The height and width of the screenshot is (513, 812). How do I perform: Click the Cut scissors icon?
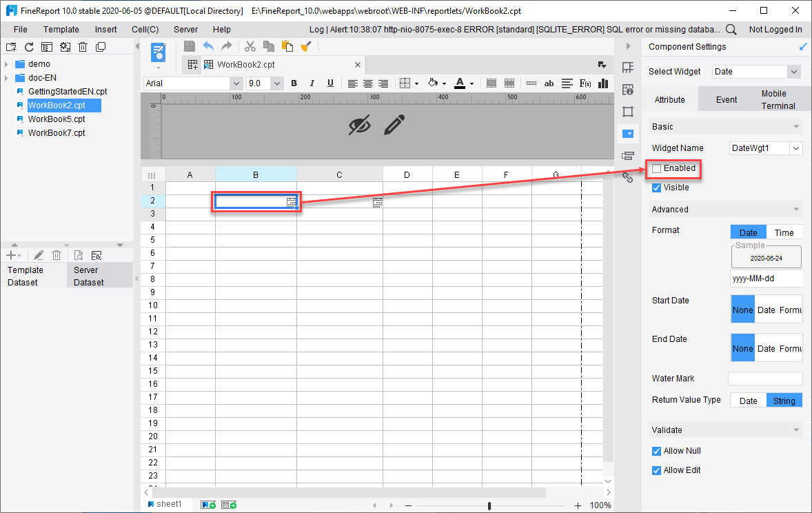coord(250,47)
